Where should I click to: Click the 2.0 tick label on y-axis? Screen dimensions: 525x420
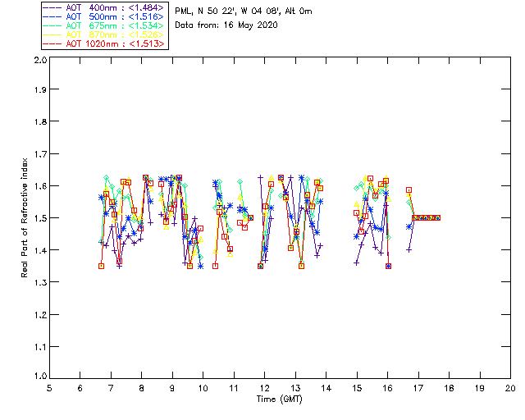pyautogui.click(x=39, y=60)
